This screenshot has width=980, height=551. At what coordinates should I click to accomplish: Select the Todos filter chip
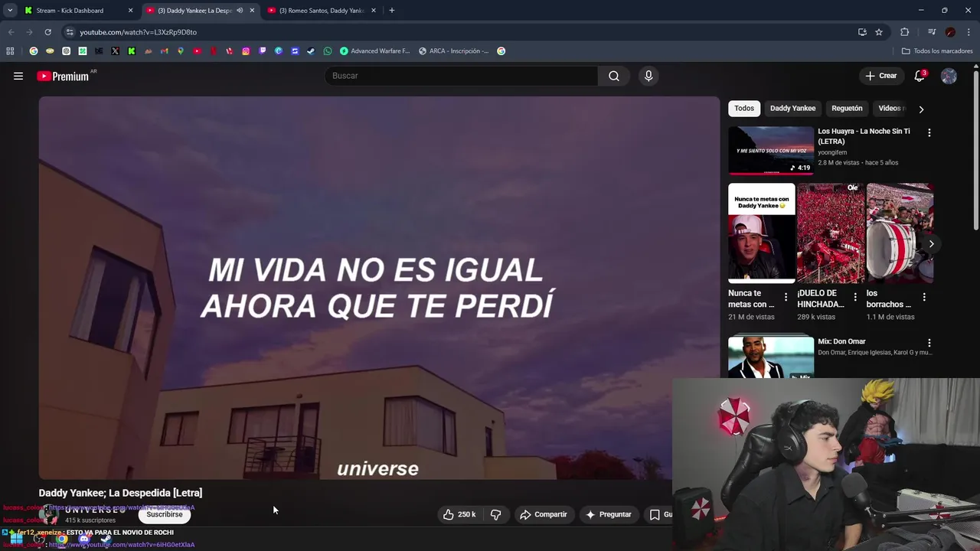[x=744, y=109]
